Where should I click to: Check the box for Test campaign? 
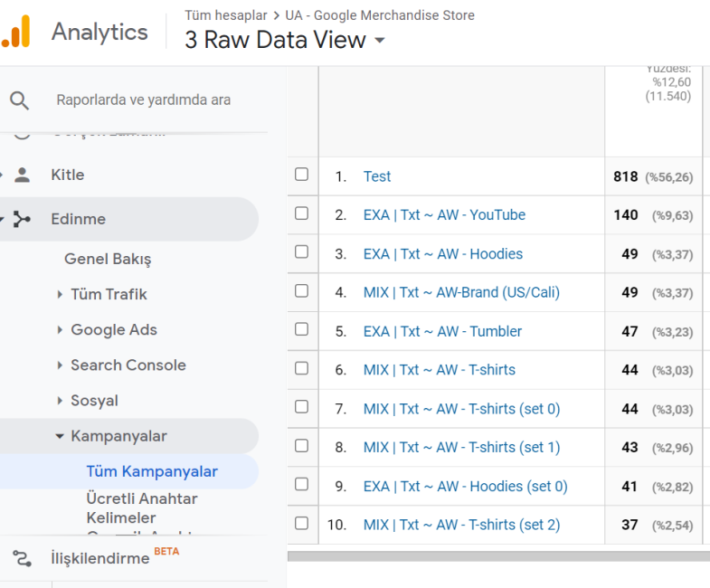click(301, 175)
